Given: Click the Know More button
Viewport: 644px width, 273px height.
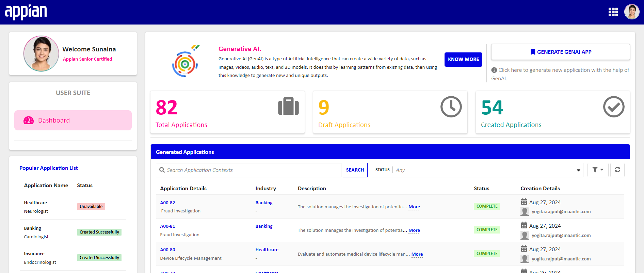Looking at the screenshot, I should [x=463, y=60].
